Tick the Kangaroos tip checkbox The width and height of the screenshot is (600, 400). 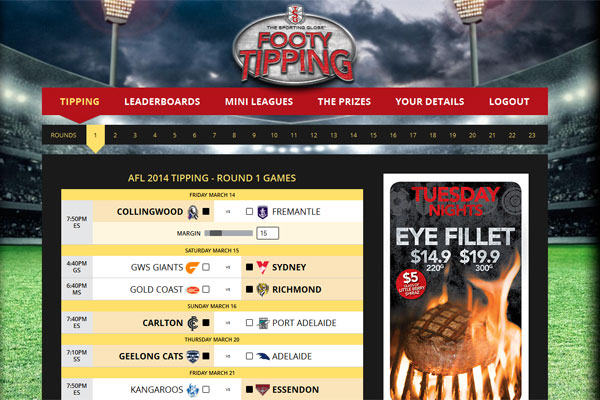click(x=206, y=389)
